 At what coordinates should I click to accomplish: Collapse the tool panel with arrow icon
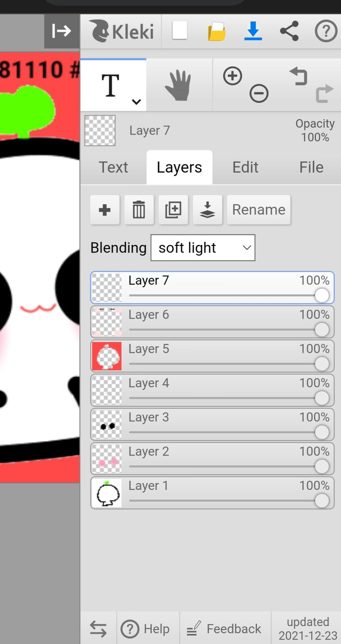click(x=62, y=31)
